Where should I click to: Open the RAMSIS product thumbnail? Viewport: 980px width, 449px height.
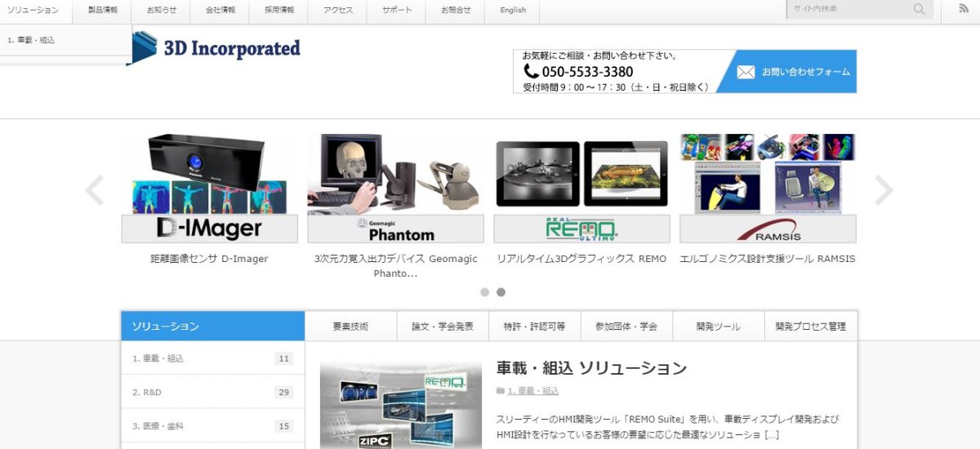pyautogui.click(x=768, y=188)
